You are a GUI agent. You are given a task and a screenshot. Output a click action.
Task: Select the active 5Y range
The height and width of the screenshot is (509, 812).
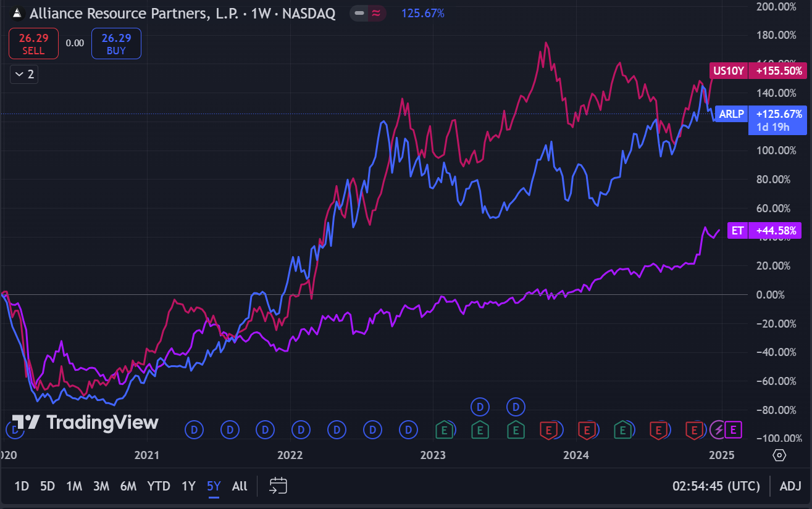pyautogui.click(x=214, y=486)
